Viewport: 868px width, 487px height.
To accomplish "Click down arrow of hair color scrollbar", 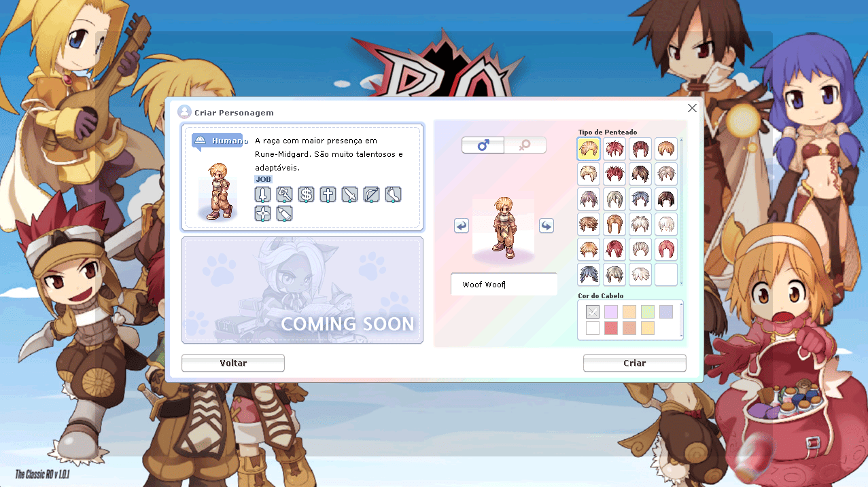I will point(681,336).
